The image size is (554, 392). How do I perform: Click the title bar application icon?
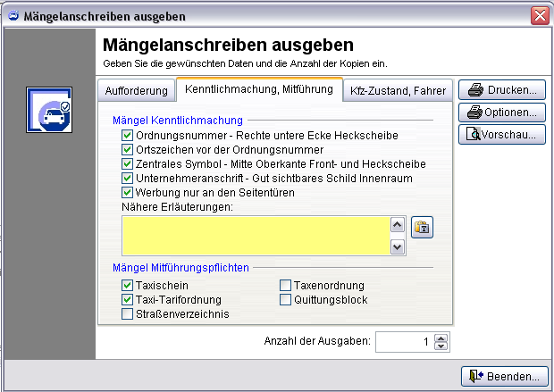coord(12,15)
